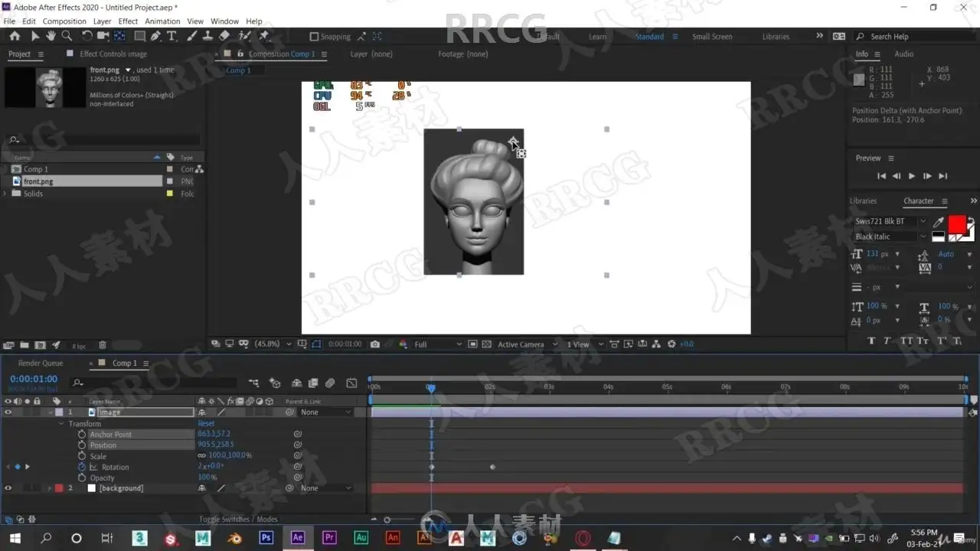Click the red fill color swatch

click(x=957, y=224)
